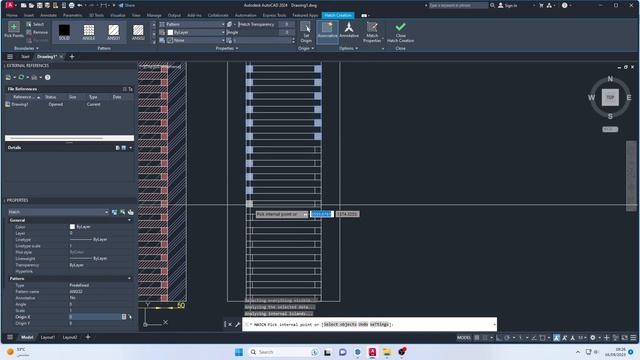This screenshot has width=640, height=360.
Task: Select the Drawing1 file reference row
Action: [x=69, y=104]
